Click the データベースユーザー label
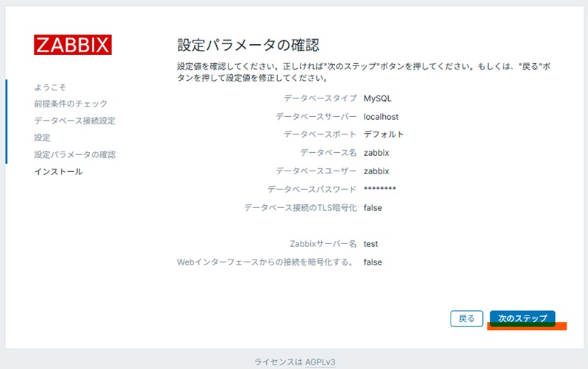Viewport: 588px width, 369px height. [x=316, y=171]
